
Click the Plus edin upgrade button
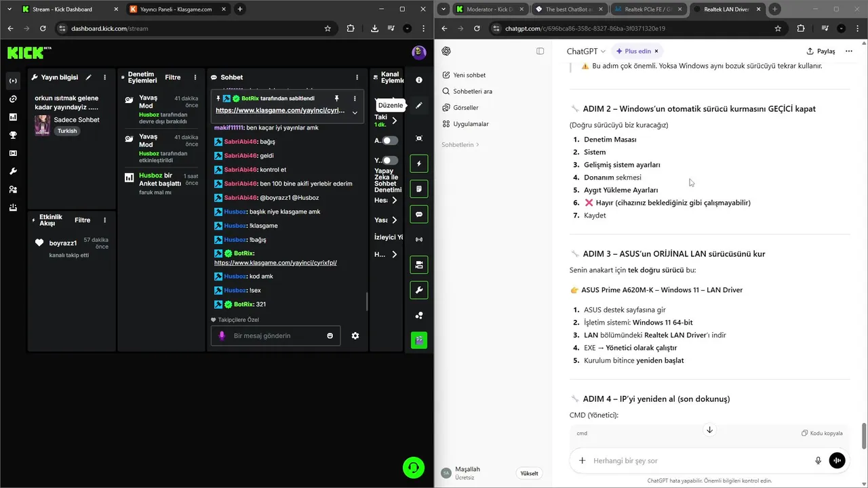(x=636, y=51)
